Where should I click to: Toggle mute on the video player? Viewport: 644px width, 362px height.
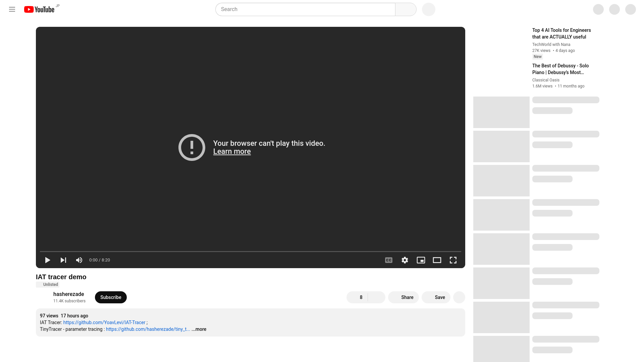pyautogui.click(x=79, y=260)
